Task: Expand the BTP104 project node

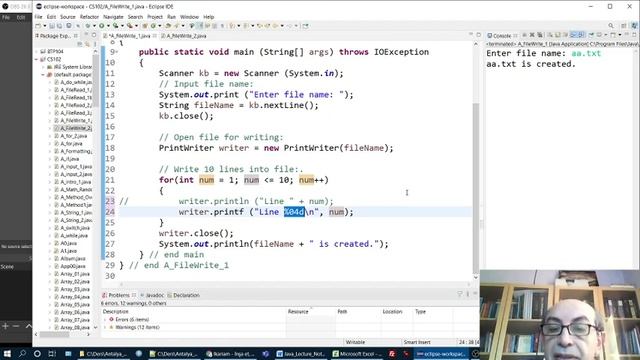Action: [x=36, y=51]
